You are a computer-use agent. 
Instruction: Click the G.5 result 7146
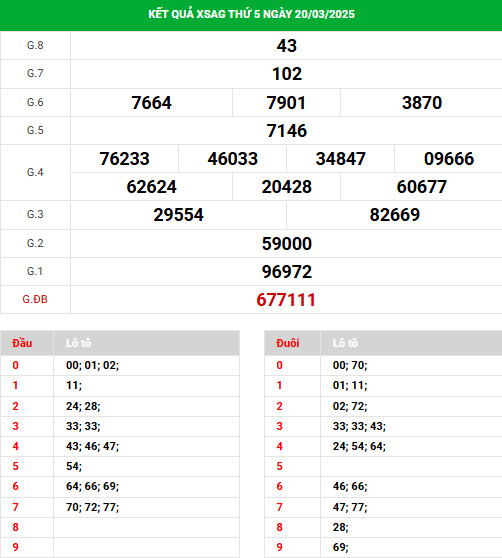(287, 131)
